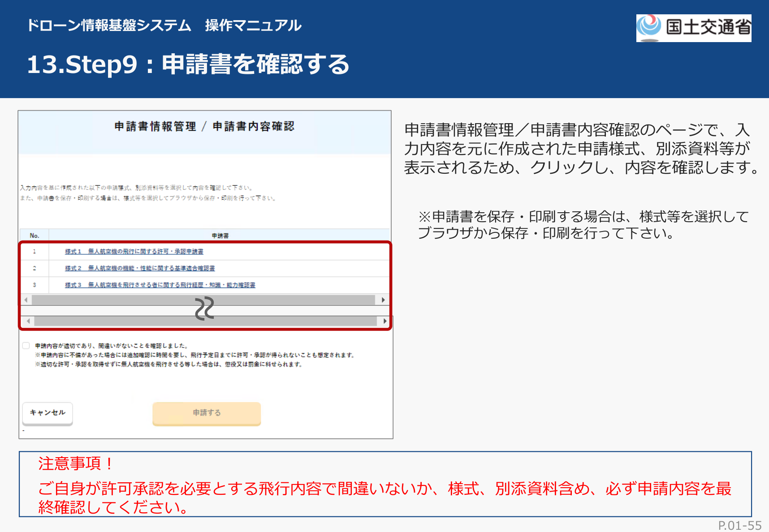Screen dimensions: 769x532
Task: Click row number 1 cell
Action: tap(35, 252)
